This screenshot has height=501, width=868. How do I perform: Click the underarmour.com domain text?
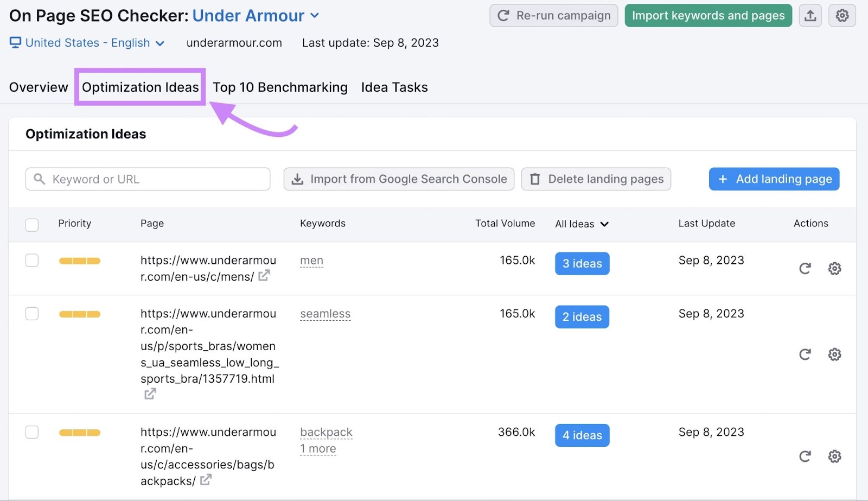[x=234, y=43]
